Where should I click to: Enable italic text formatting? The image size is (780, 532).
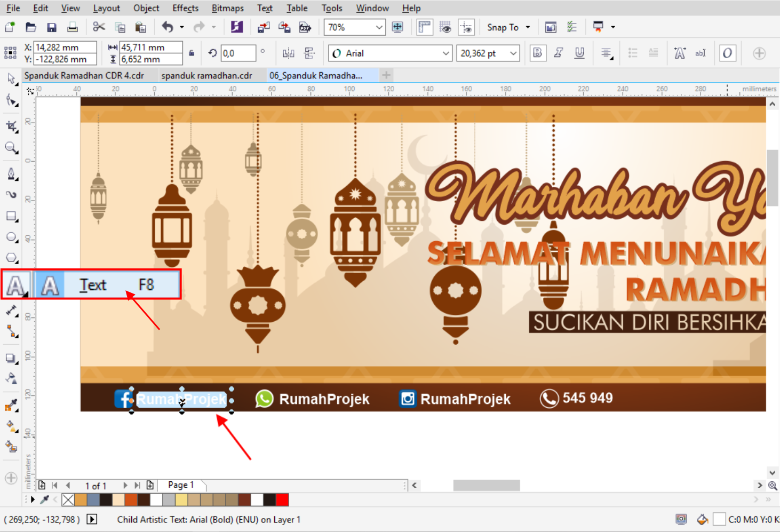pyautogui.click(x=559, y=53)
